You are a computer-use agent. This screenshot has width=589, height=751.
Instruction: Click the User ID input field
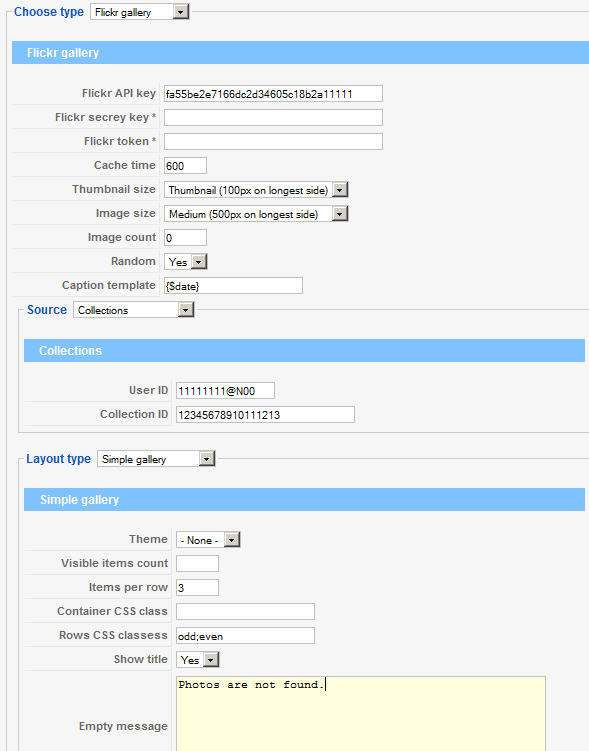[x=225, y=391]
